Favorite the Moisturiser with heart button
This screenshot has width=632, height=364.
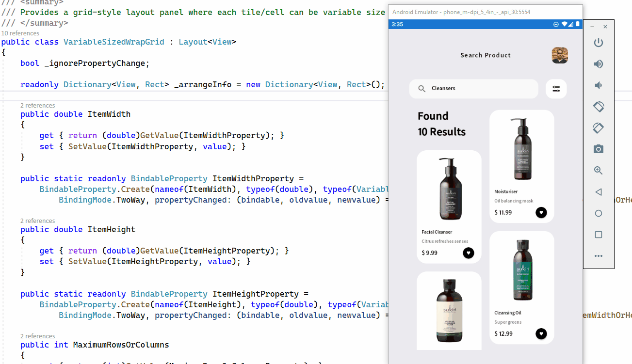pos(541,212)
